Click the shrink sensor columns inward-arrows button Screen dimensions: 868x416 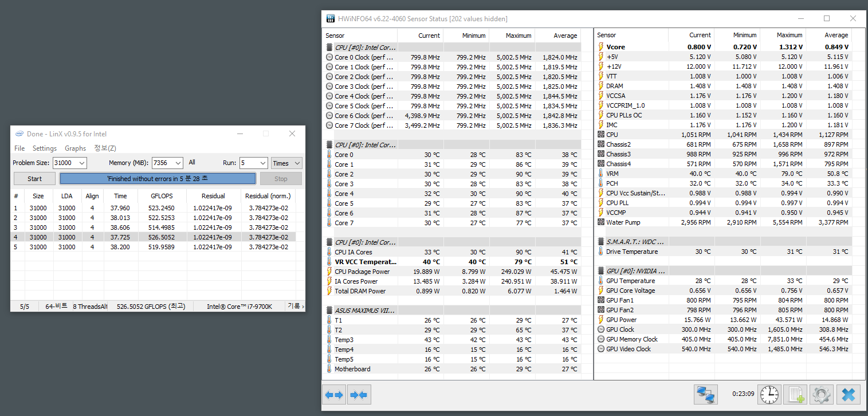click(359, 395)
